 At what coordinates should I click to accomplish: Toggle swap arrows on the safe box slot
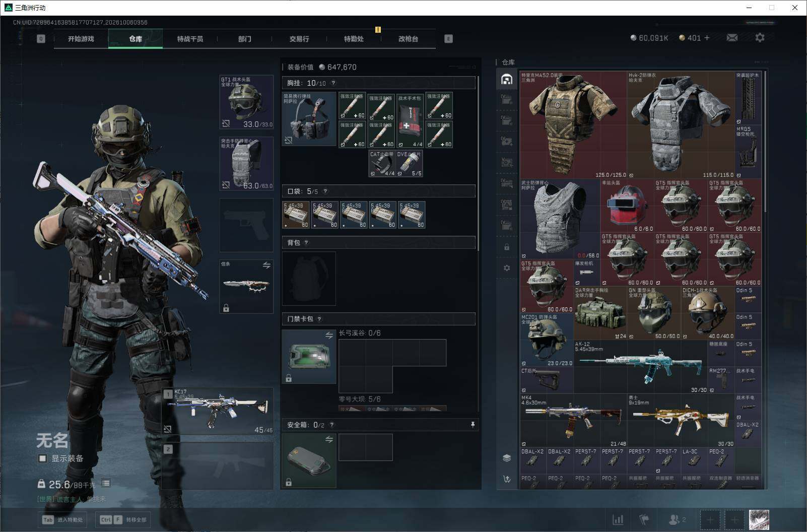click(x=329, y=439)
